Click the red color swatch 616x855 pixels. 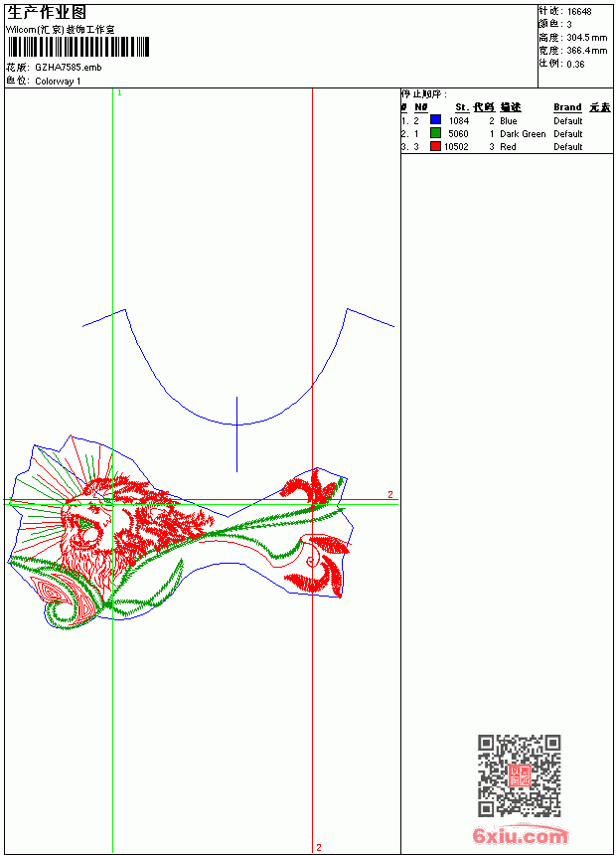click(x=435, y=146)
